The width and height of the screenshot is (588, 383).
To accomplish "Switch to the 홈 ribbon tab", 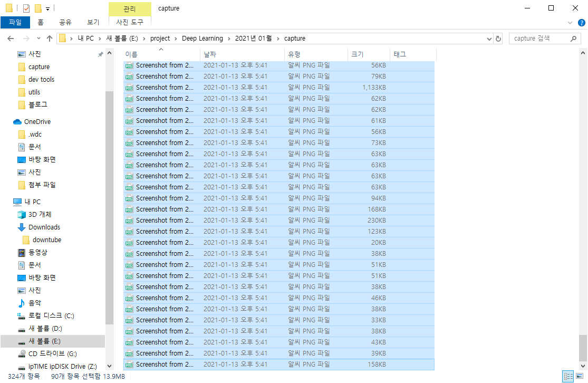I will [41, 22].
